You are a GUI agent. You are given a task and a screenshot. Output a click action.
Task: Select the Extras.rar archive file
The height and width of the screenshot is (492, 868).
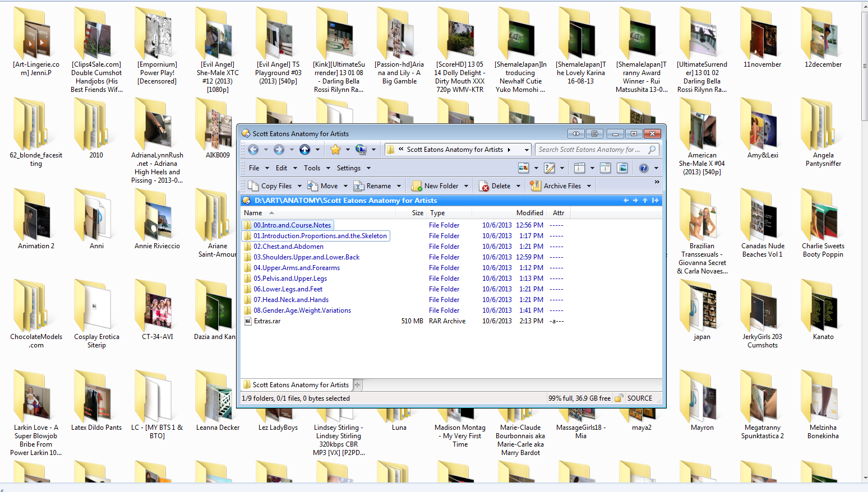tap(267, 321)
